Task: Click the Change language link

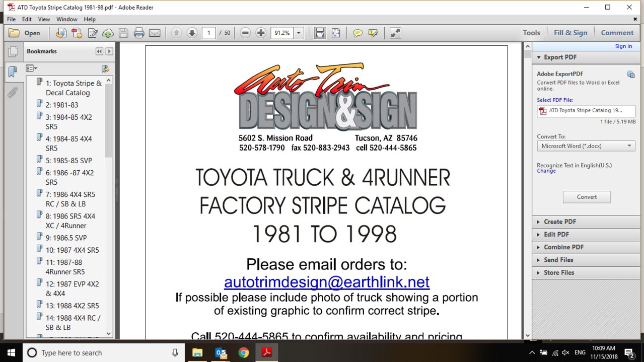Action: (546, 171)
